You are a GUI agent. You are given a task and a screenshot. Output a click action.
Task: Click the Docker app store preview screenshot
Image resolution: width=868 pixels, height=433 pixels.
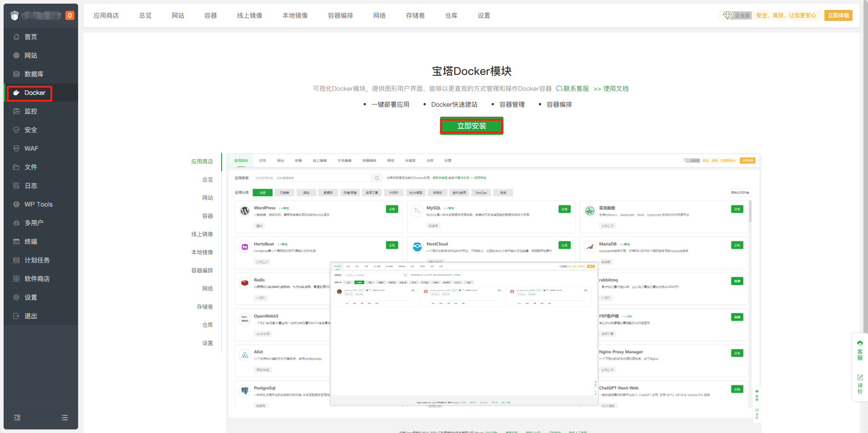[493, 293]
